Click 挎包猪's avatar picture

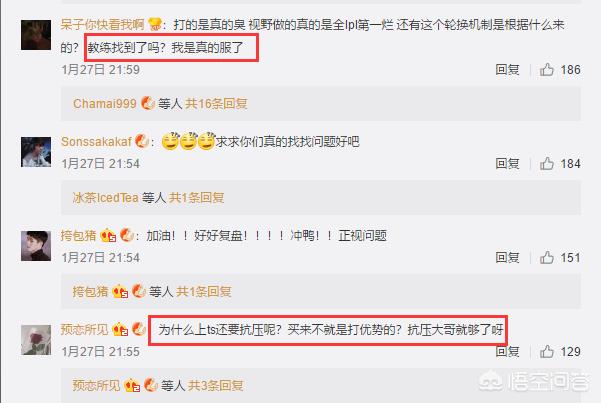tap(36, 246)
